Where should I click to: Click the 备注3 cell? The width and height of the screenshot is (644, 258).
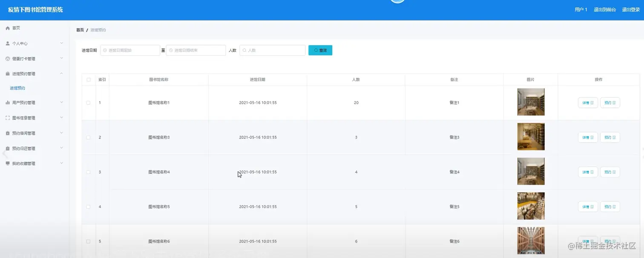[454, 138]
